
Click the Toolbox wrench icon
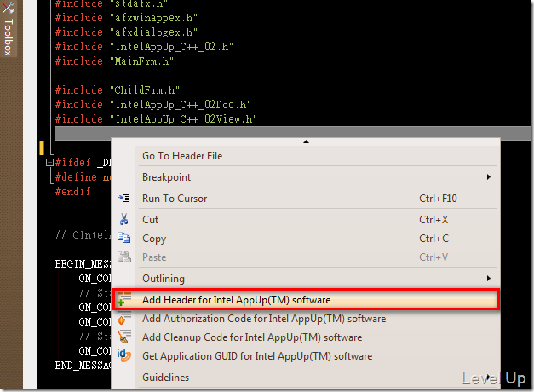click(x=9, y=9)
